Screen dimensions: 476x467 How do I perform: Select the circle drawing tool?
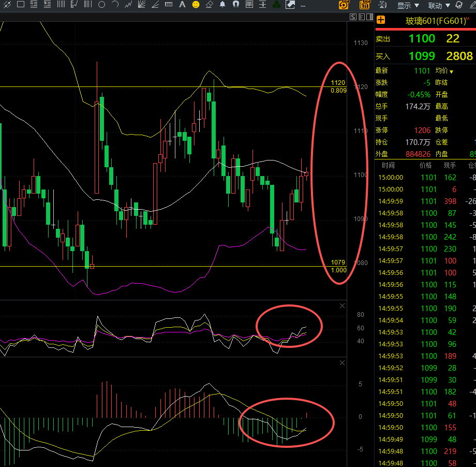pos(102,5)
